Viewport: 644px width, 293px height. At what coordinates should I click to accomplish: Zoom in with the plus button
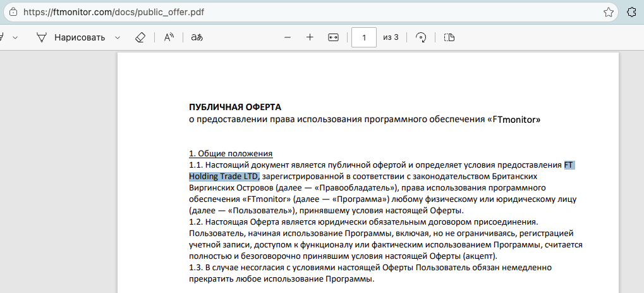[310, 37]
